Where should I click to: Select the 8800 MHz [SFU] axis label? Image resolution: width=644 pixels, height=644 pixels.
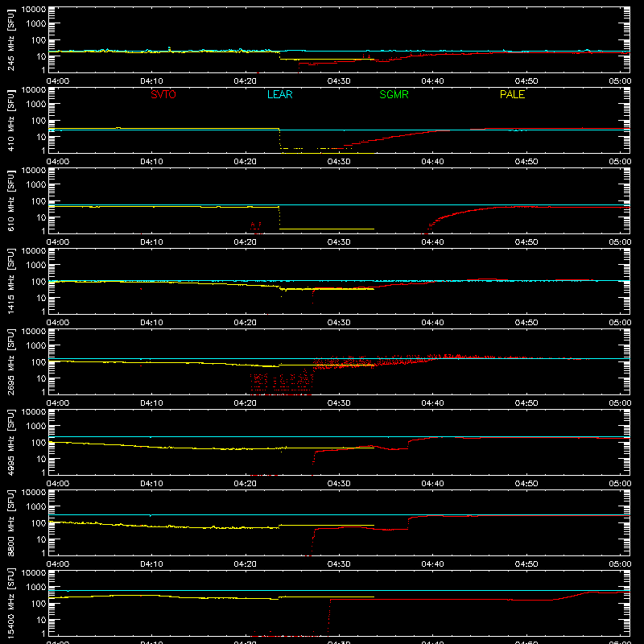(10, 522)
